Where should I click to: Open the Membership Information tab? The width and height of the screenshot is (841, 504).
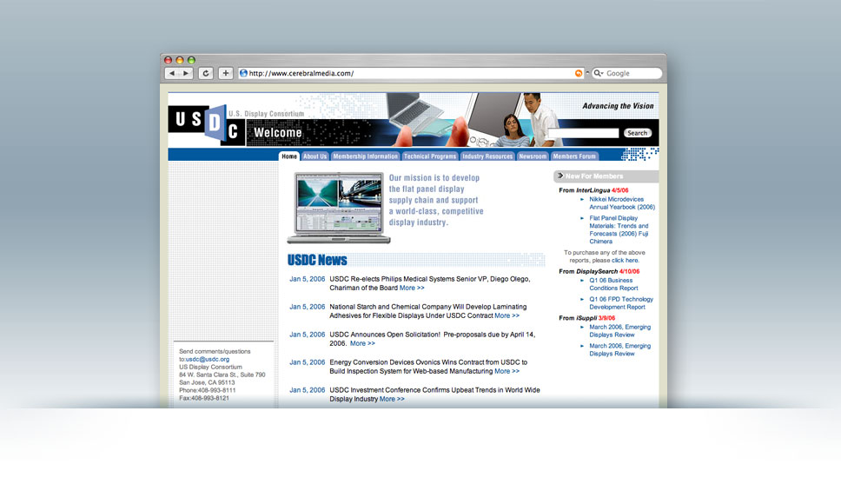[365, 156]
